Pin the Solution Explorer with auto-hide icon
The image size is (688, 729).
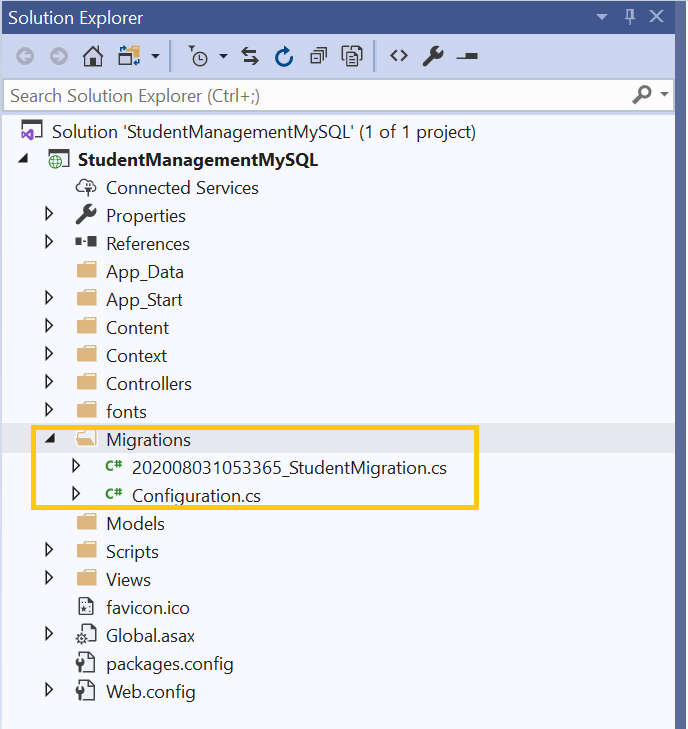(x=630, y=17)
